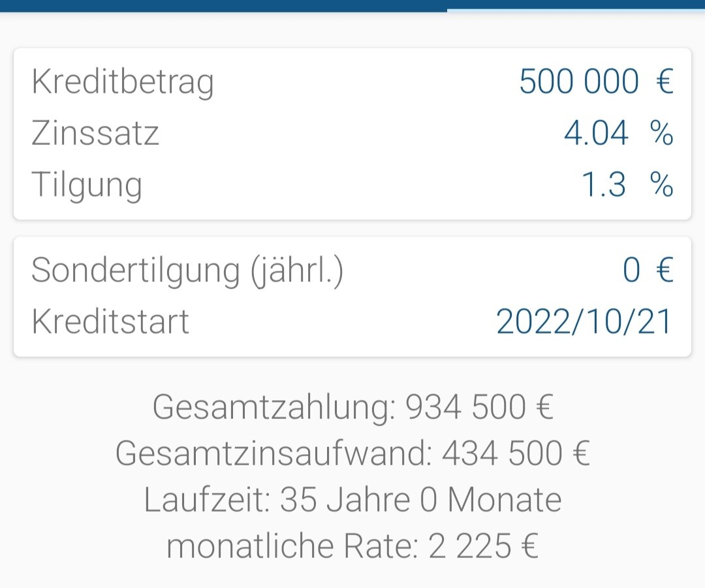This screenshot has height=588, width=705.
Task: Select the percent sign beside Tilgung
Action: click(x=661, y=186)
